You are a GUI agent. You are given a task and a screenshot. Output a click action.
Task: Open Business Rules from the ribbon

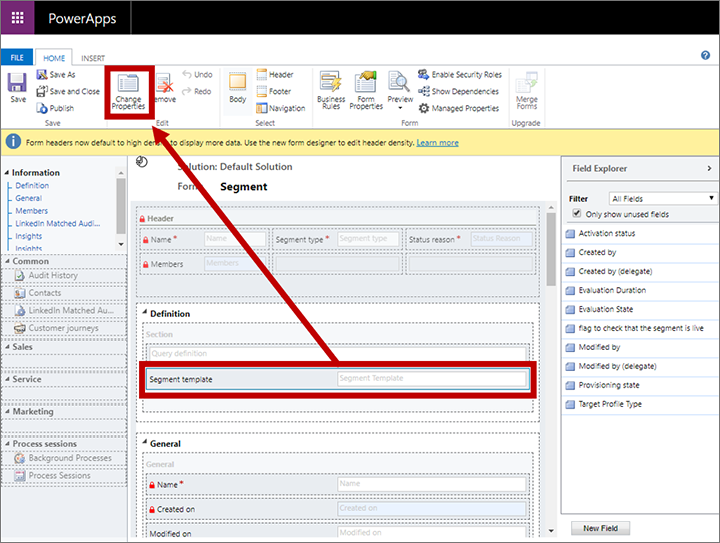[x=331, y=90]
